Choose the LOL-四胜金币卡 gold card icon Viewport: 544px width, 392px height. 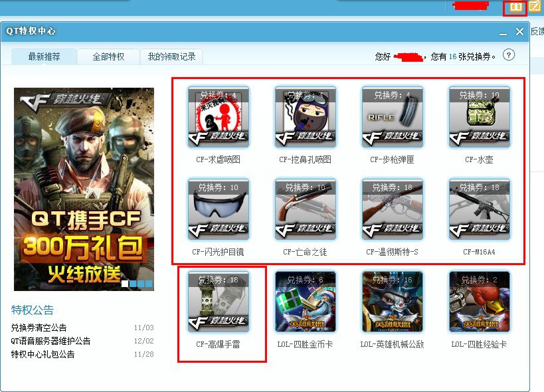pyautogui.click(x=306, y=302)
